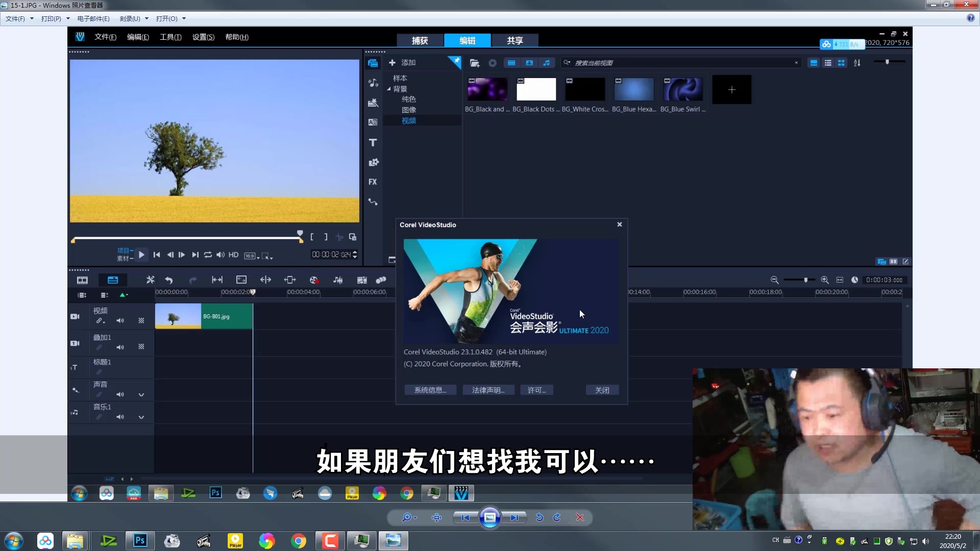Select the Mix Audio icon
This screenshot has width=980, height=551.
339,280
